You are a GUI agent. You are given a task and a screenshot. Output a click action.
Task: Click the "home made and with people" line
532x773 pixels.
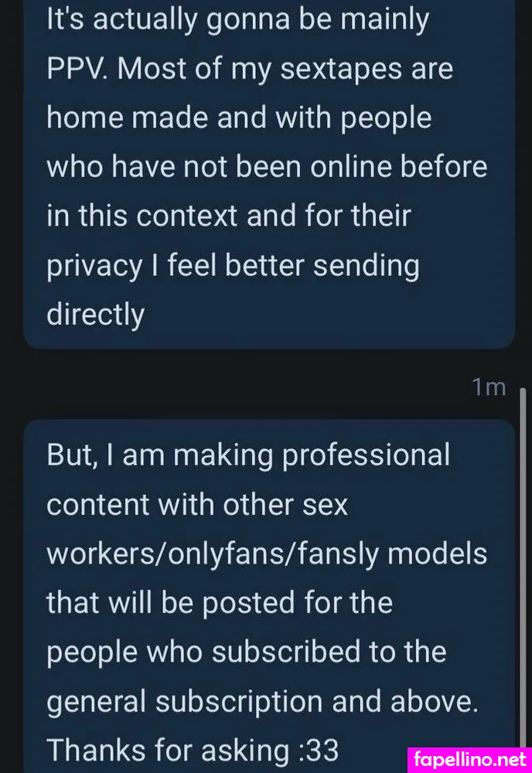click(x=239, y=119)
